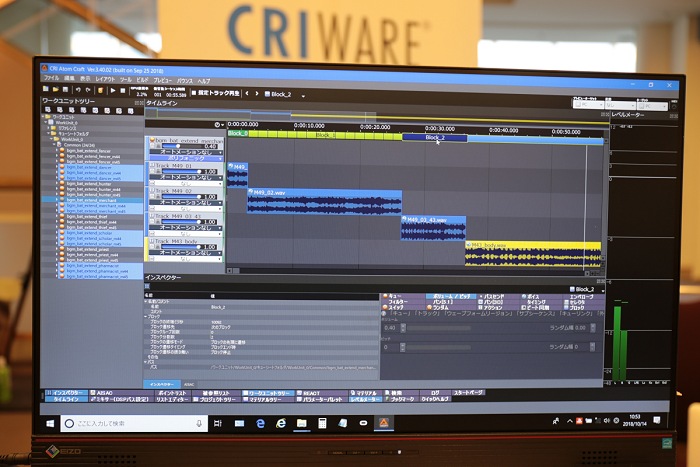Click the Open folder toolbar icon
The height and width of the screenshot is (467, 700).
tap(55, 89)
